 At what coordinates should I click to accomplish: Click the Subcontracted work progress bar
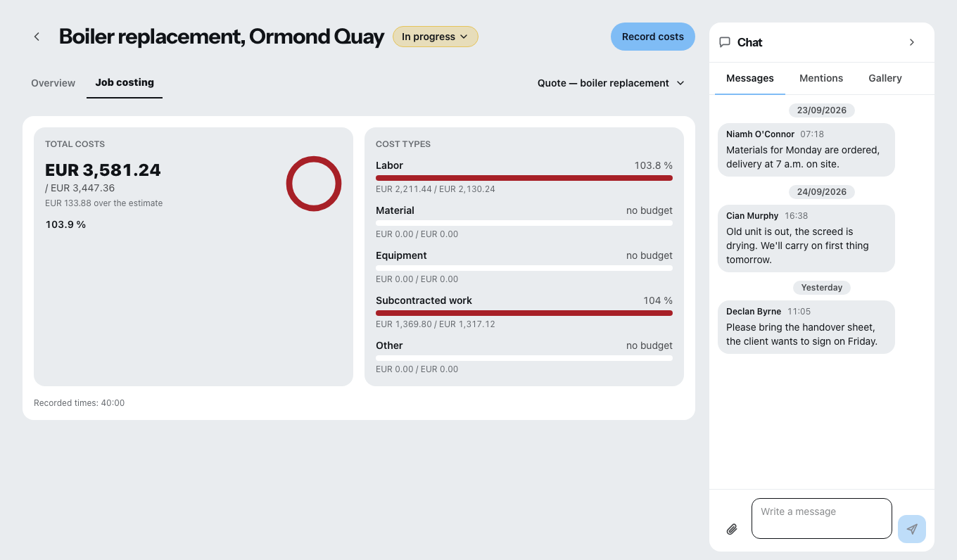pyautogui.click(x=524, y=313)
